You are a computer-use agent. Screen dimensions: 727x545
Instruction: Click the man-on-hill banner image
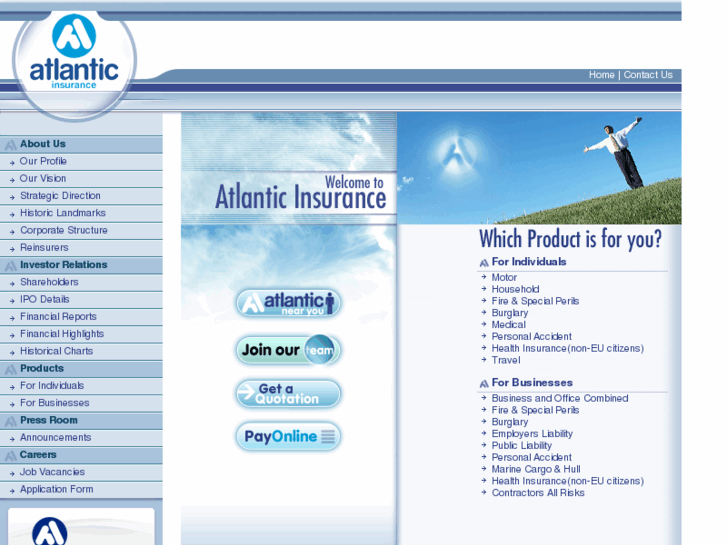(x=539, y=168)
